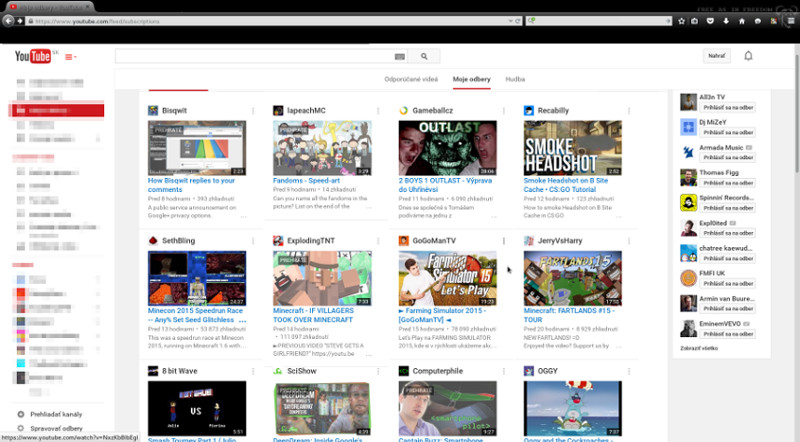
Task: Click the search magnifier button
Action: click(x=424, y=57)
